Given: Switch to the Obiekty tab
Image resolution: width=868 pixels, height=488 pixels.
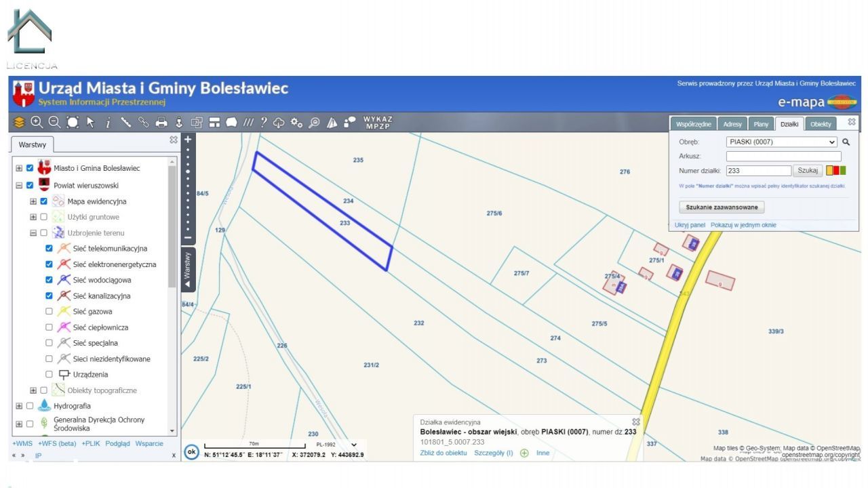Looking at the screenshot, I should pos(821,124).
